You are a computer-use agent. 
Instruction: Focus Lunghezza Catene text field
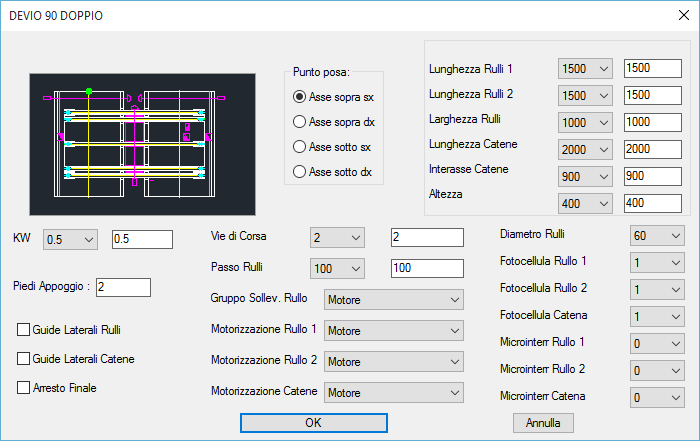pyautogui.click(x=653, y=149)
